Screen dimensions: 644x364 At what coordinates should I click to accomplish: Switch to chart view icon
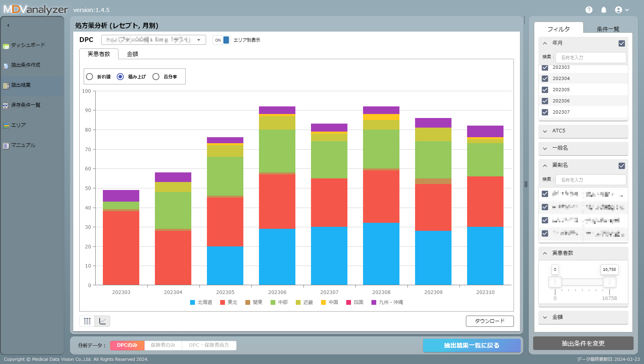(102, 321)
